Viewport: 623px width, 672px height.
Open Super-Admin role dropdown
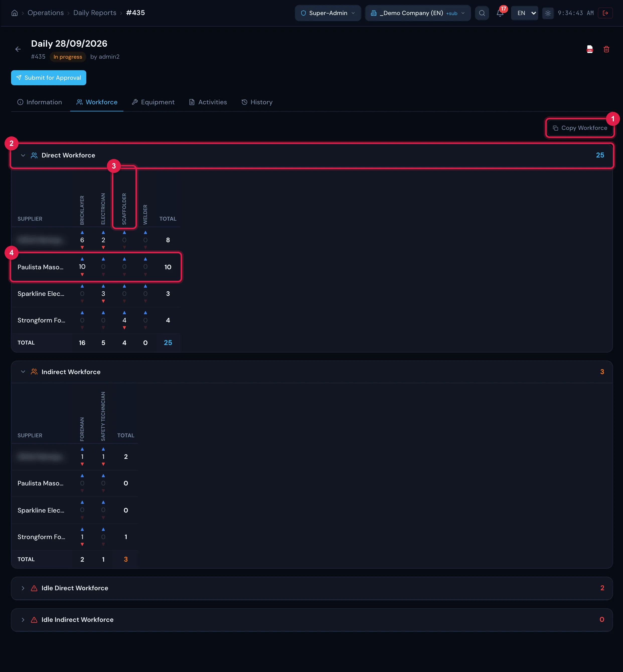328,13
